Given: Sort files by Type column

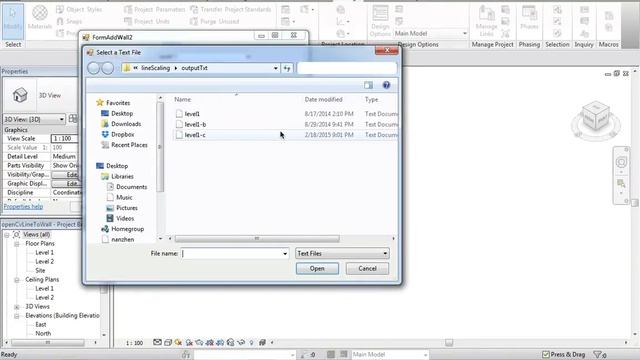Looking at the screenshot, I should (371, 99).
